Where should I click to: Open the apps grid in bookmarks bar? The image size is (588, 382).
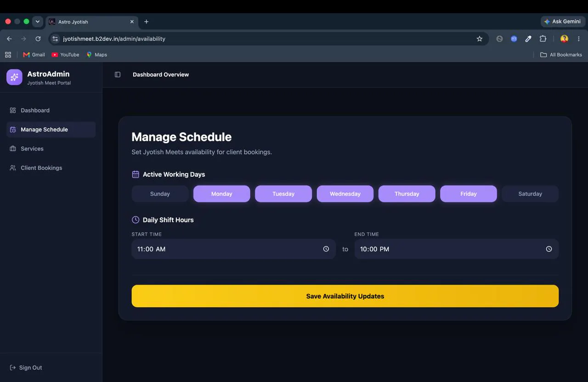coord(8,55)
